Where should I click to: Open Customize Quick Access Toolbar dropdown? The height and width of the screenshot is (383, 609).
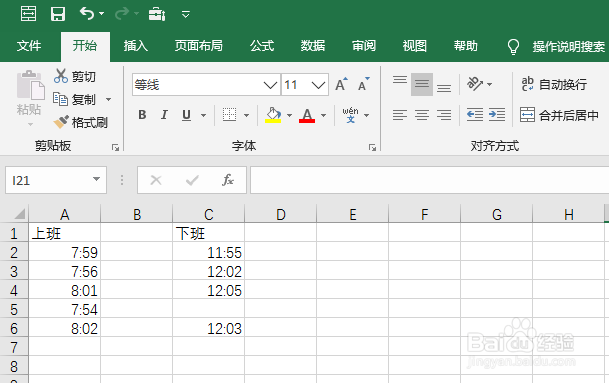tap(186, 15)
